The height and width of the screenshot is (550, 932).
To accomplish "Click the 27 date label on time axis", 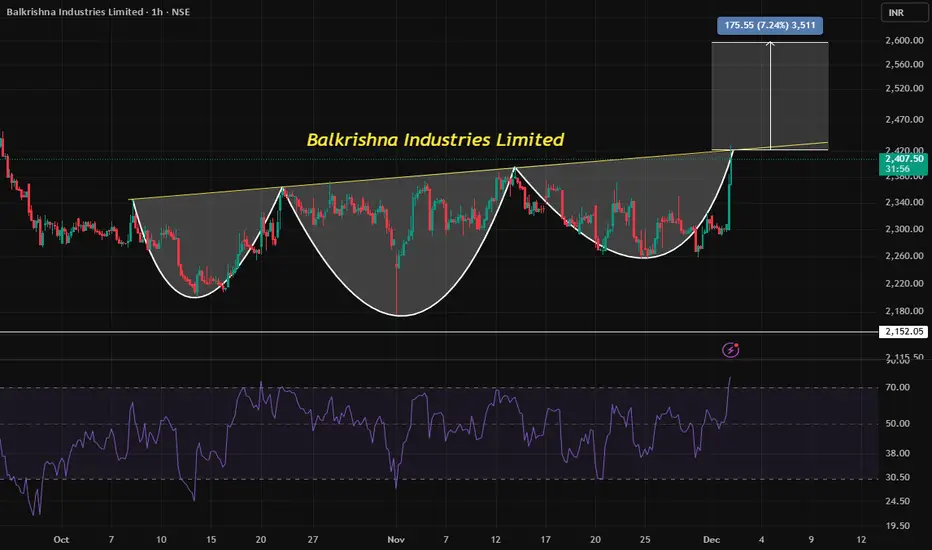I will pos(313,539).
